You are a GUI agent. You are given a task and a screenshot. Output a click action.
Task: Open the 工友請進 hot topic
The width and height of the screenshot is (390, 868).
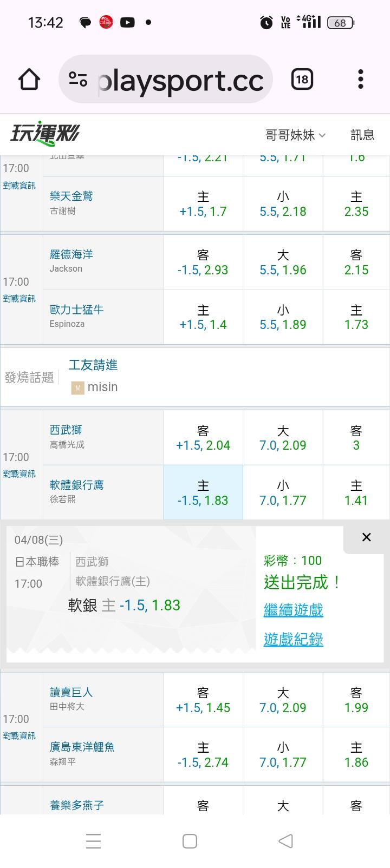pos(93,365)
